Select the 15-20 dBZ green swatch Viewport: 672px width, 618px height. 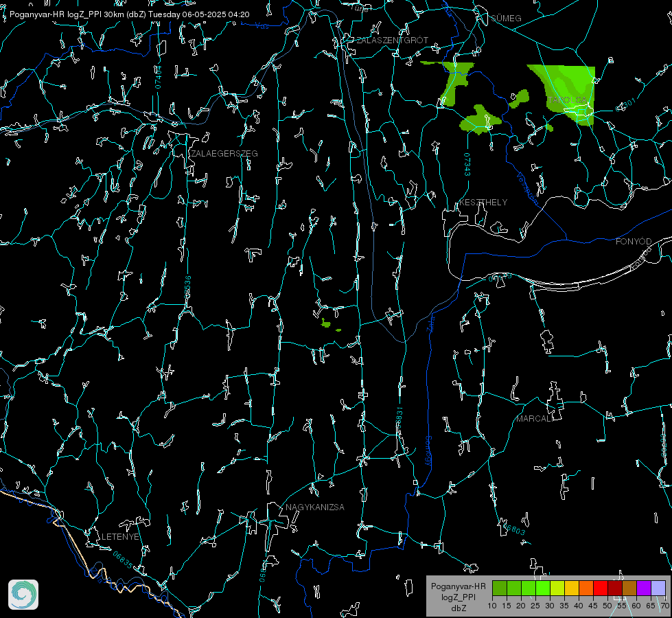point(514,588)
